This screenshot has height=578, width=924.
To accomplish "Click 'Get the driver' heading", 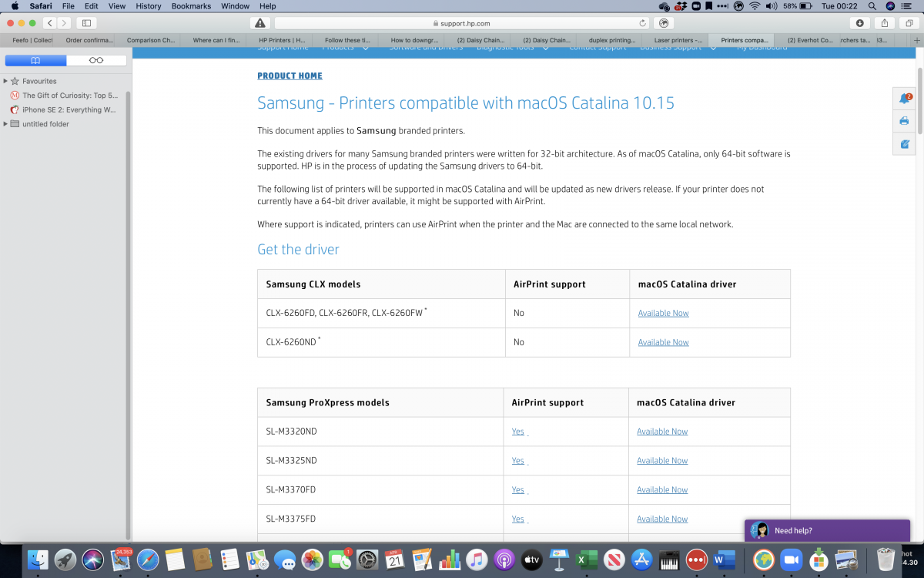I will pyautogui.click(x=298, y=250).
